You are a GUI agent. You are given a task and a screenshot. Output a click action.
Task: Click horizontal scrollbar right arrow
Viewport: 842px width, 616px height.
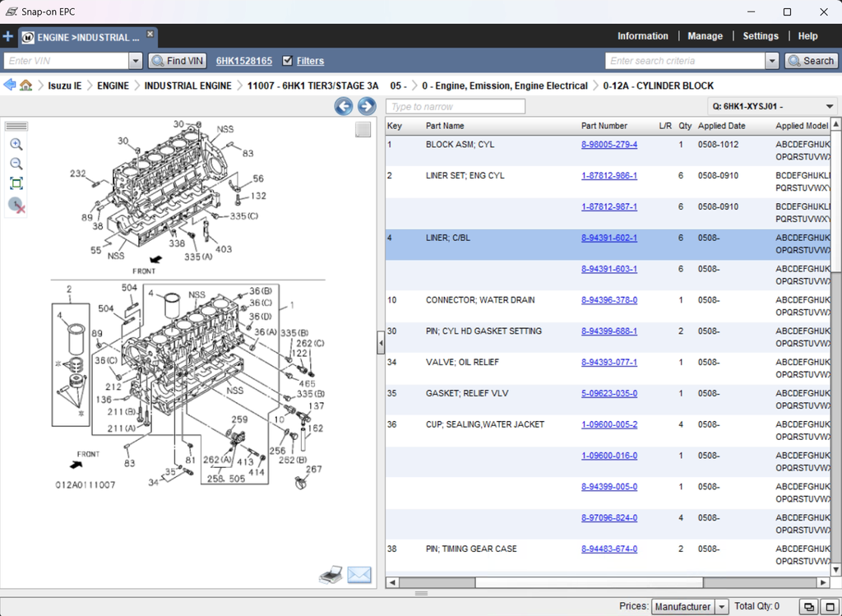tap(823, 582)
